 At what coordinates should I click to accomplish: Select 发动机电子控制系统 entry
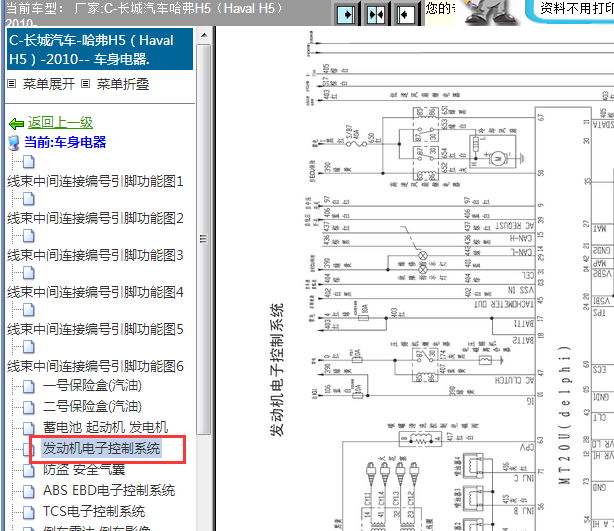pos(101,448)
